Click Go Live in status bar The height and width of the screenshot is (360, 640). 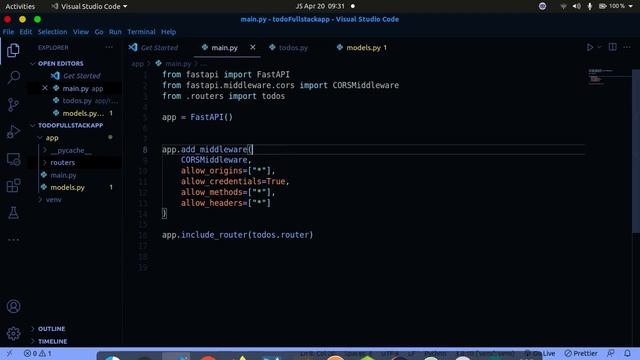(x=540, y=353)
